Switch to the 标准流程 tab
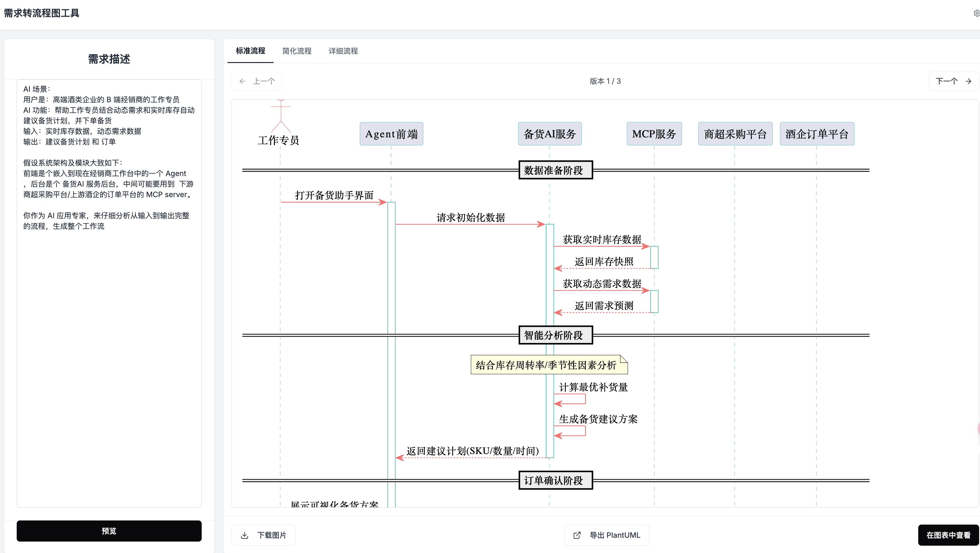Viewport: 980px width, 553px height. (250, 51)
